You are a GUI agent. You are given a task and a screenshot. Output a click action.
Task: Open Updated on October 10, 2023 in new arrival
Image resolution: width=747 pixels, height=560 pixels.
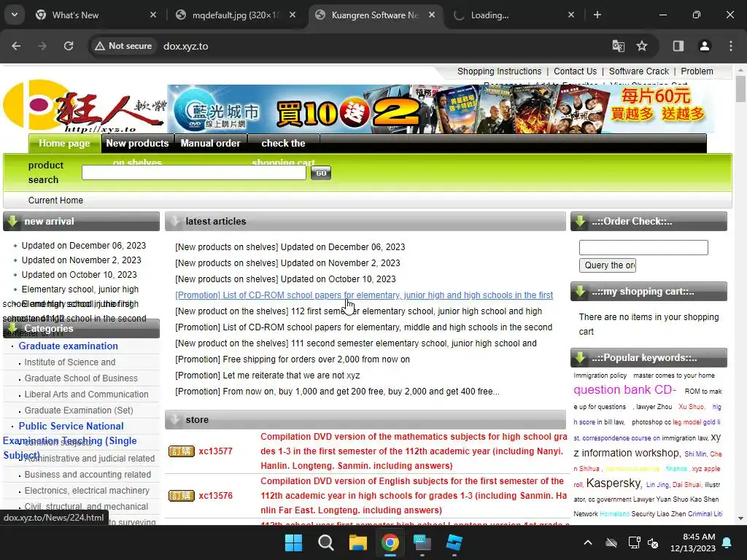tap(79, 275)
